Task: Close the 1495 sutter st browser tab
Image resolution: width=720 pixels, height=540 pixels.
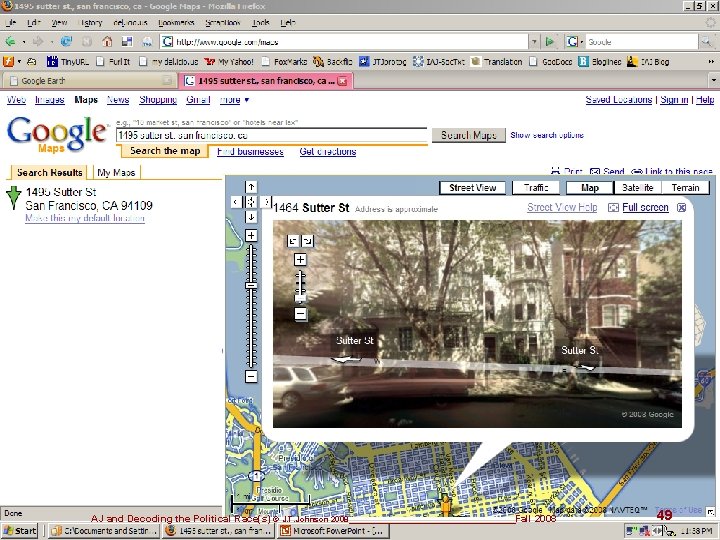Action: pos(342,81)
